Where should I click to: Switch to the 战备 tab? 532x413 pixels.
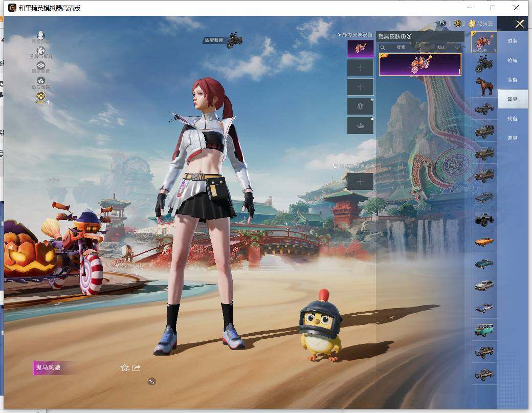point(513,119)
